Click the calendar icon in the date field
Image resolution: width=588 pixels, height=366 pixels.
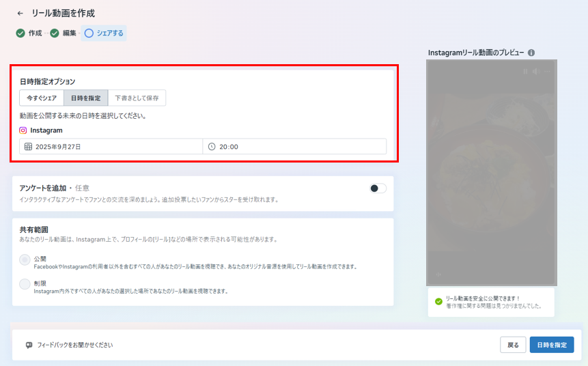[x=28, y=146]
